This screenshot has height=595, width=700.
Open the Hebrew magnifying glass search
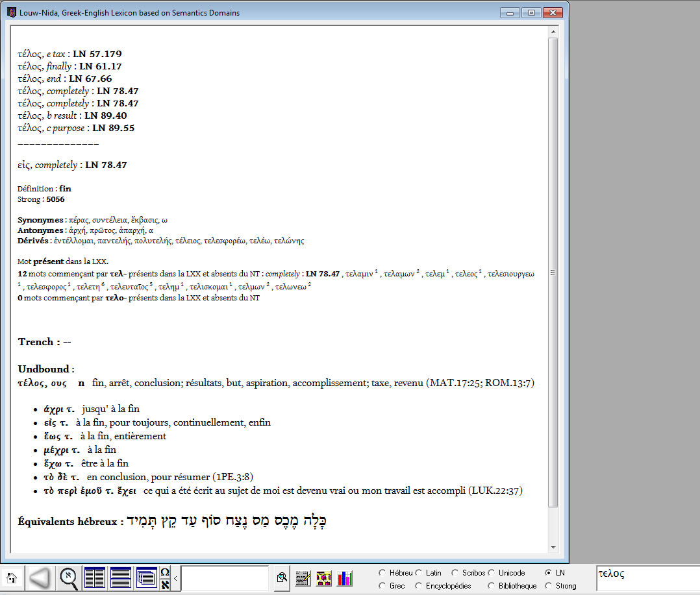coord(69,579)
